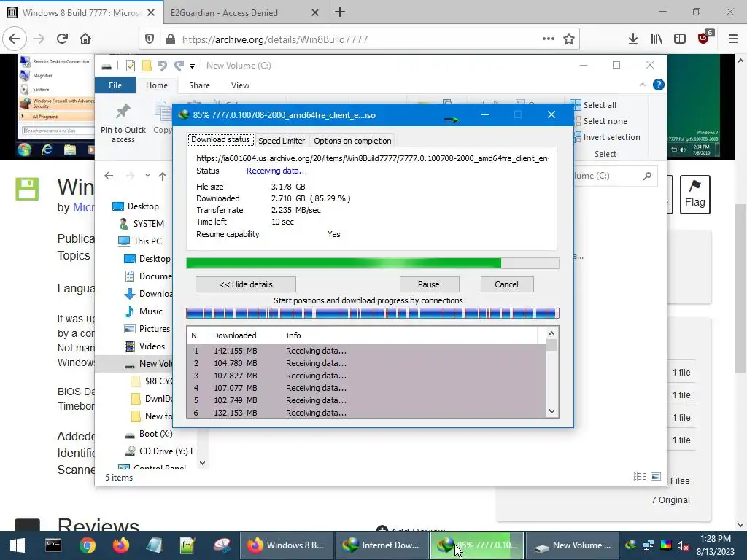747x560 pixels.
Task: Open the Share ribbon tab
Action: pos(199,85)
